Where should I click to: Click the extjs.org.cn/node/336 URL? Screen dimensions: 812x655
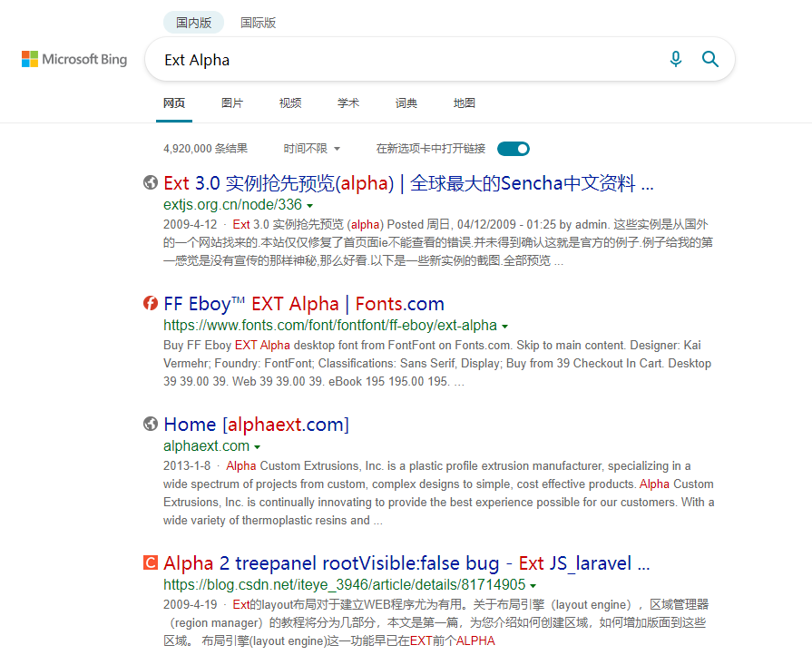[x=232, y=204]
